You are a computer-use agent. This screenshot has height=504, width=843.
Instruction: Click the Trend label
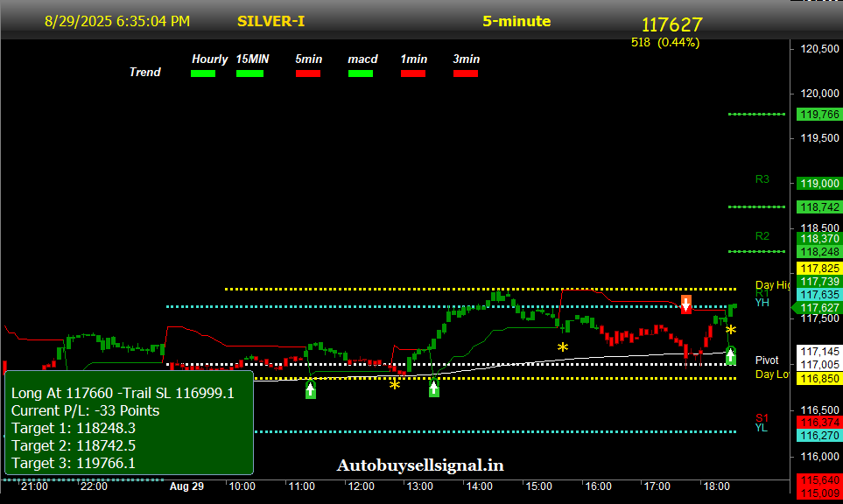144,72
